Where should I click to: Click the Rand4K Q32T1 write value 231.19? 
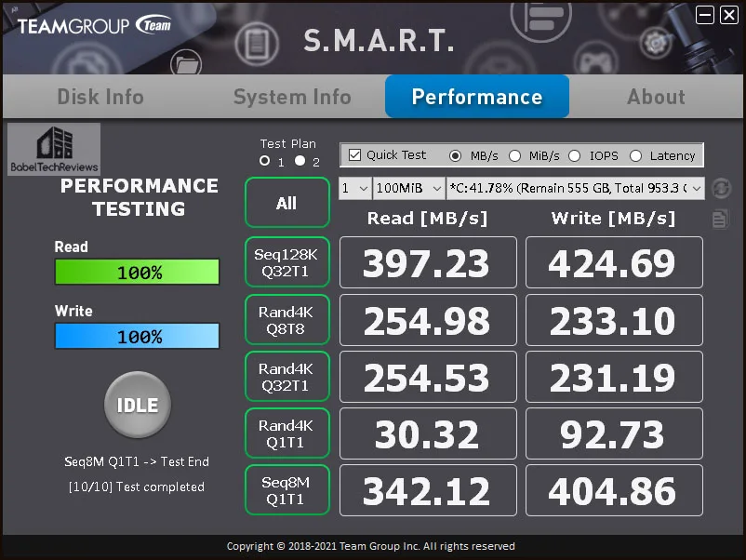[x=614, y=377]
